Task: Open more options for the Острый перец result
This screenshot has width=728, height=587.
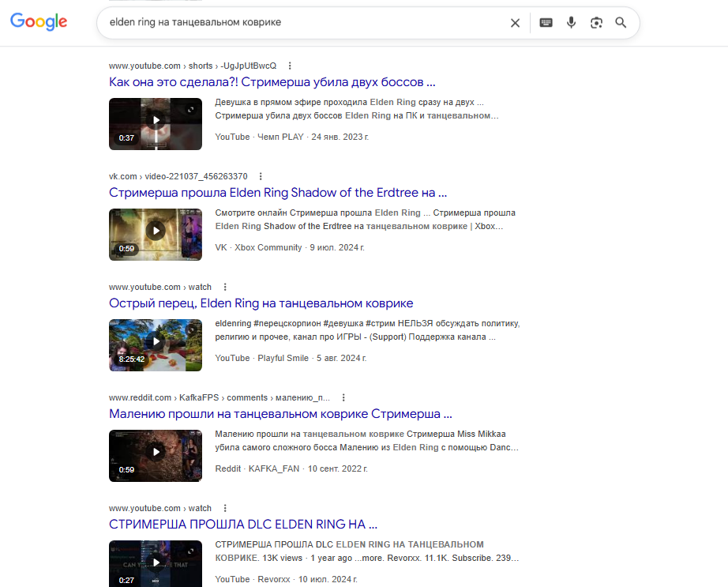Action: coord(225,287)
